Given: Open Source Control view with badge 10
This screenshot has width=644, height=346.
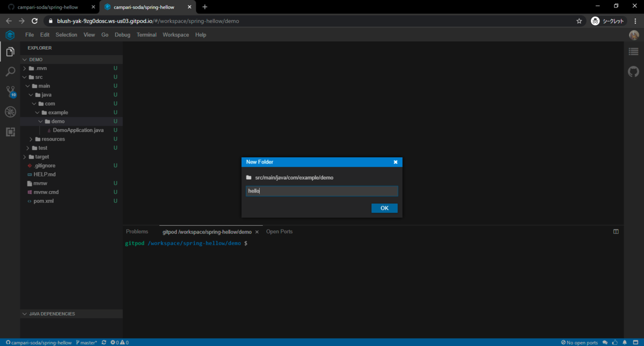Looking at the screenshot, I should (10, 92).
